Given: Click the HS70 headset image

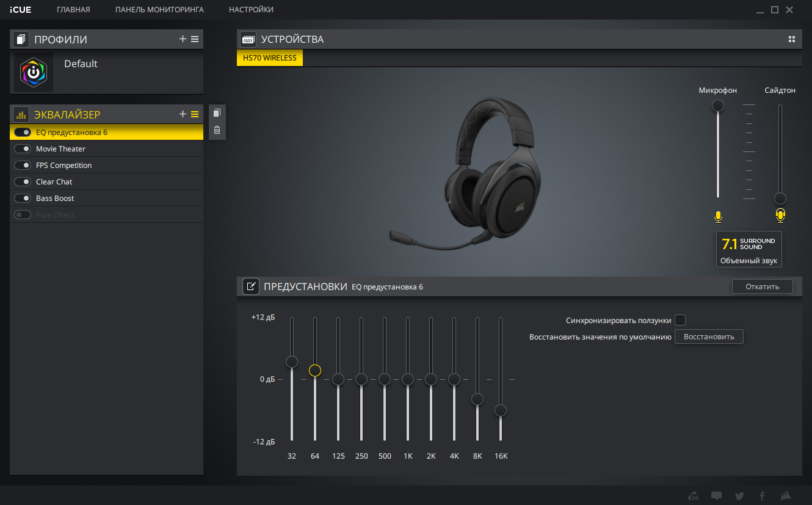Looking at the screenshot, I should [x=465, y=173].
